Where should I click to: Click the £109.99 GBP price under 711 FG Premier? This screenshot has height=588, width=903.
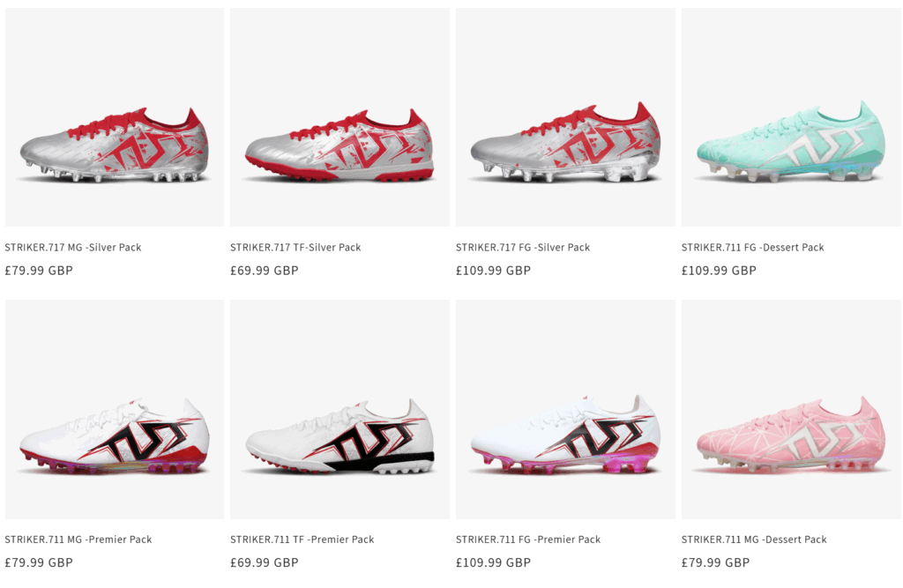[494, 562]
